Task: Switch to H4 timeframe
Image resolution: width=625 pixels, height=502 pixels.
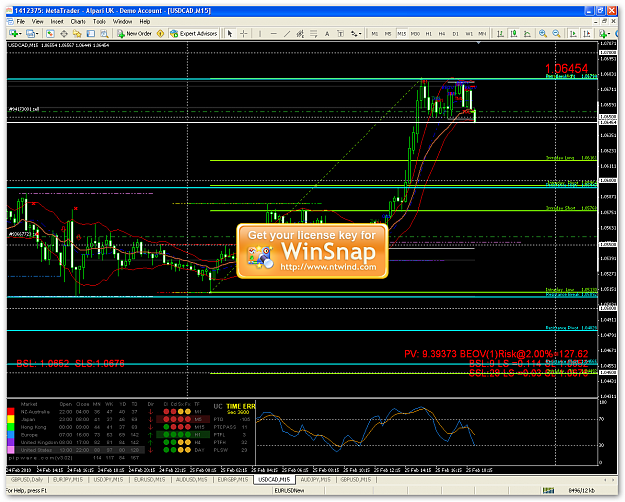Action: click(x=442, y=34)
